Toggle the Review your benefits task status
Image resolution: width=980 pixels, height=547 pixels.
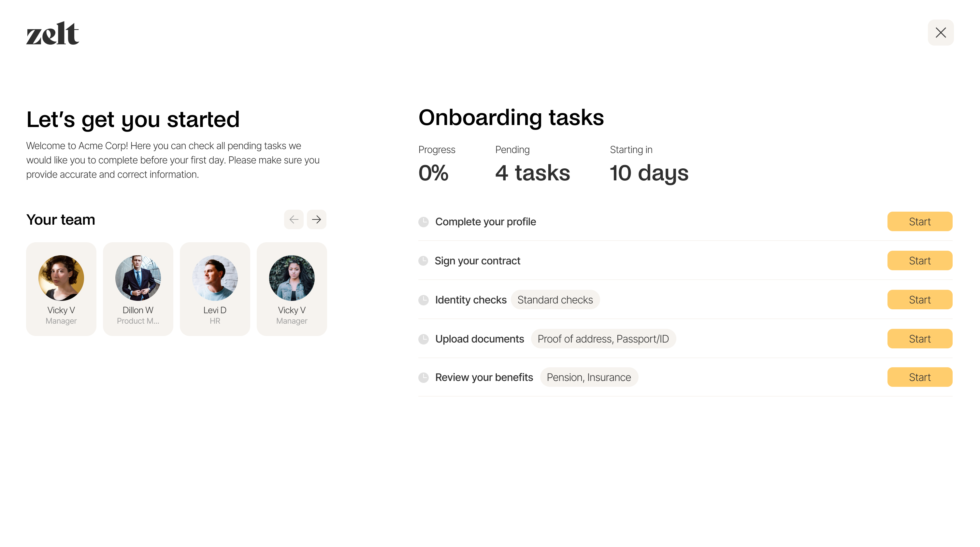coord(425,377)
